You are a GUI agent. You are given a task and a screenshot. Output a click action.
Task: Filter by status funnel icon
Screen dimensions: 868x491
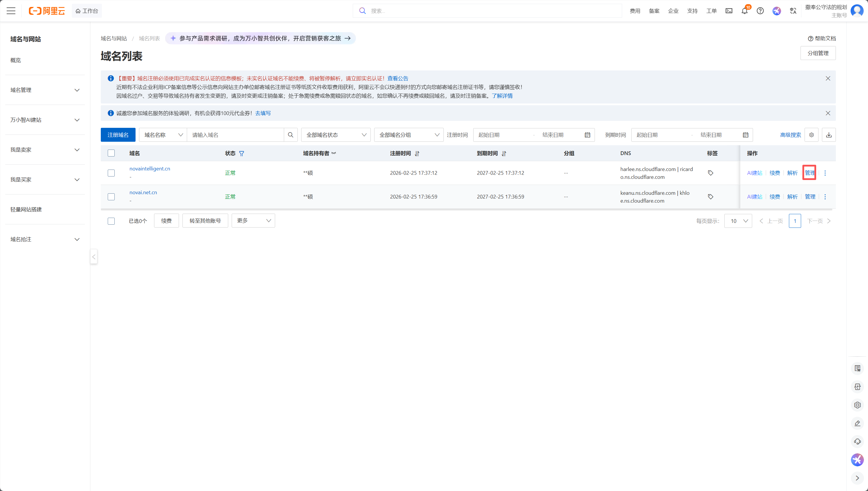pos(242,153)
